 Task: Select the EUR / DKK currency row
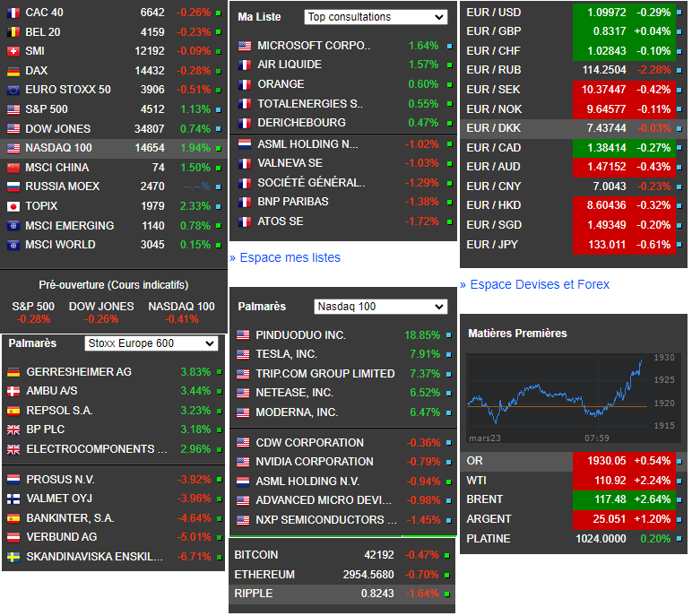tap(574, 128)
